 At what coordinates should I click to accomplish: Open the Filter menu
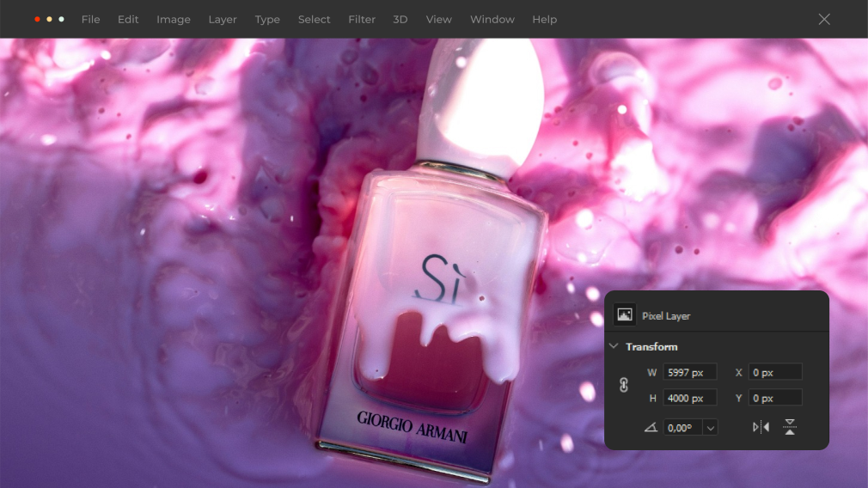click(362, 20)
